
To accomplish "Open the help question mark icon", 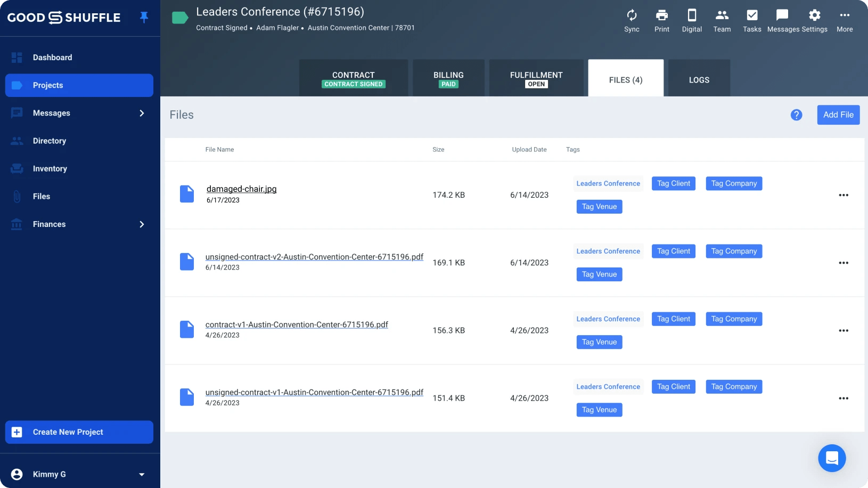I will click(x=797, y=115).
